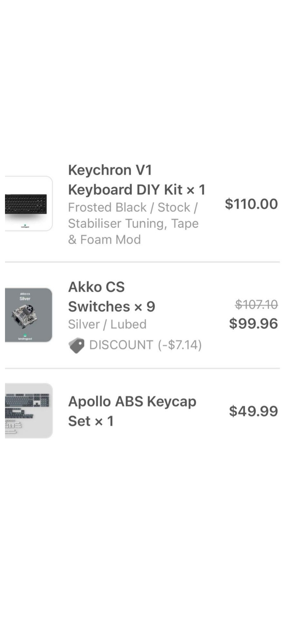Click the Silver / Lubed variant label
The image size is (300, 644).
pyautogui.click(x=107, y=324)
